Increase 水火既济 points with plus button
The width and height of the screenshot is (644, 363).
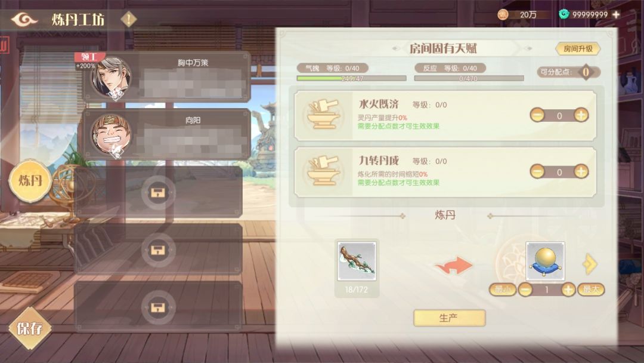pos(581,115)
